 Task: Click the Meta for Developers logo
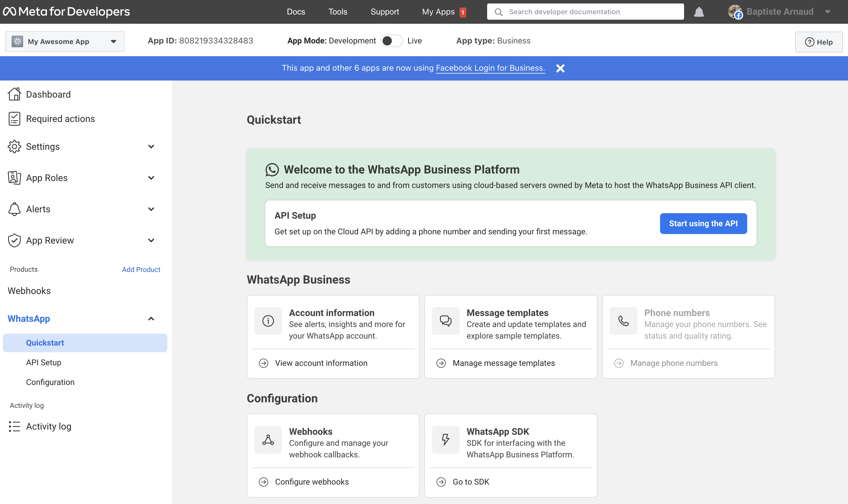[x=66, y=12]
